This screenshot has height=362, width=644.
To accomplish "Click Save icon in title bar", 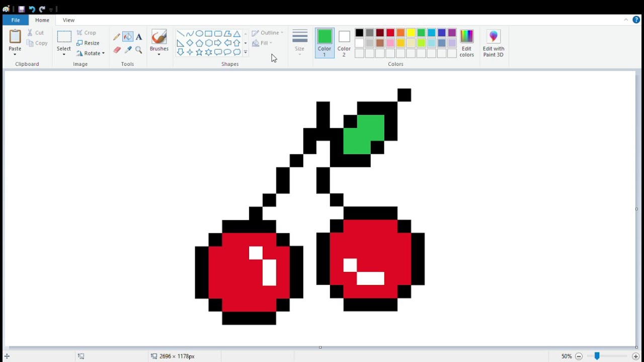I will click(22, 9).
